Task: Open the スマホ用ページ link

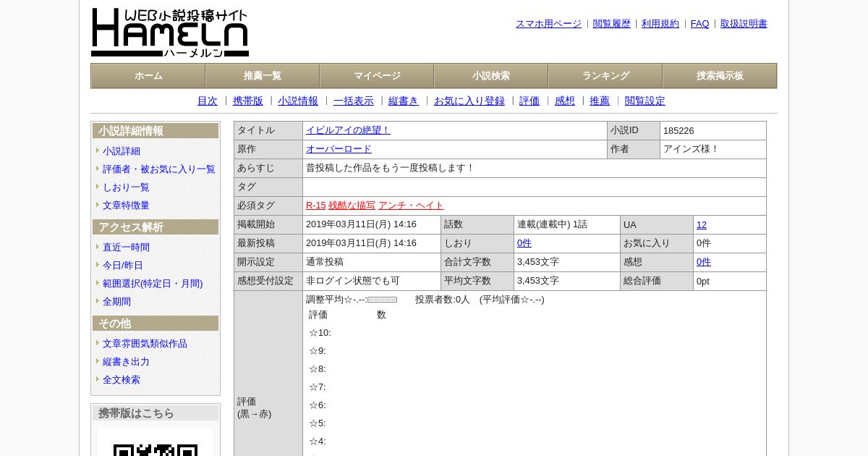Action: pos(548,24)
